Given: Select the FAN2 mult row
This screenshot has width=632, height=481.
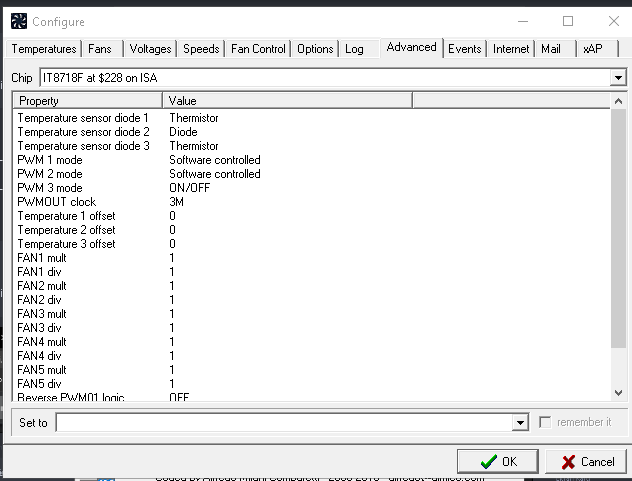Looking at the screenshot, I should click(312, 285).
